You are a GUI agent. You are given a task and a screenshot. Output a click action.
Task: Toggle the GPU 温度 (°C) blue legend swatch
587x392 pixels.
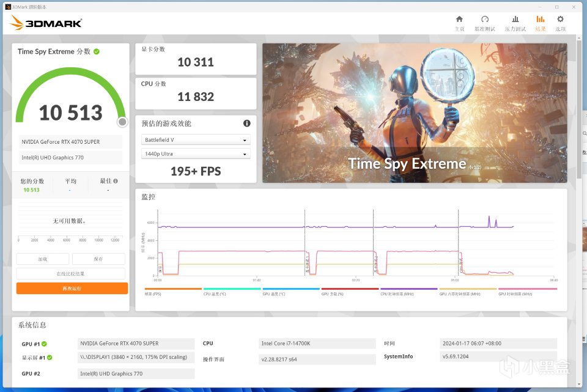(x=291, y=289)
